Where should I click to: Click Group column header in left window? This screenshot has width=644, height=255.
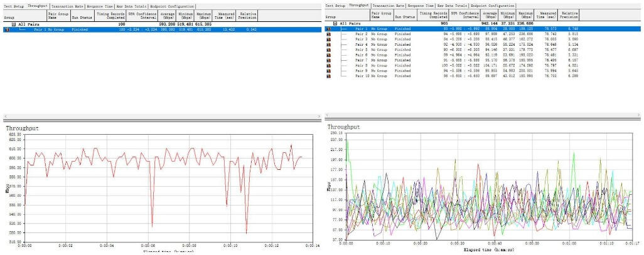point(24,16)
